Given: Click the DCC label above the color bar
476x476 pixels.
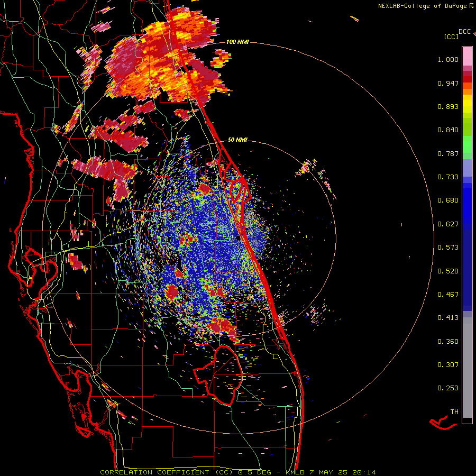Looking at the screenshot, I should click(x=464, y=32).
